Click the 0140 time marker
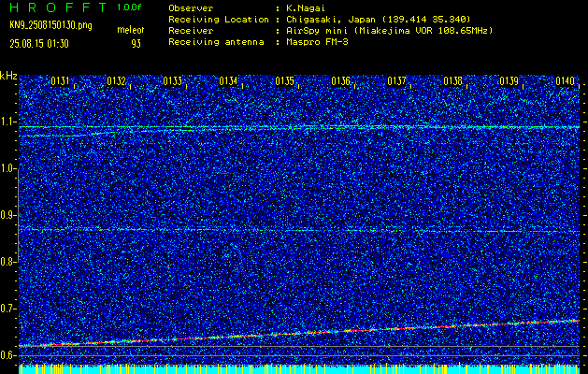588x374 pixels. click(565, 81)
